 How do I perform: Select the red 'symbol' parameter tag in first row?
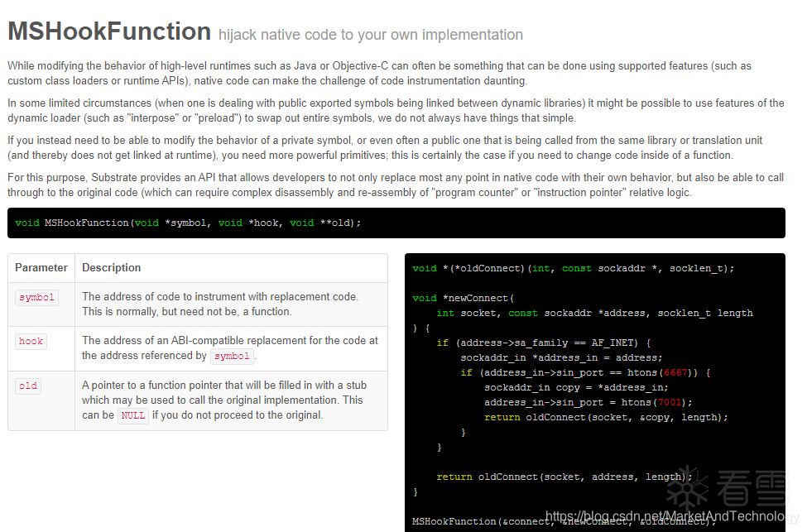click(36, 298)
